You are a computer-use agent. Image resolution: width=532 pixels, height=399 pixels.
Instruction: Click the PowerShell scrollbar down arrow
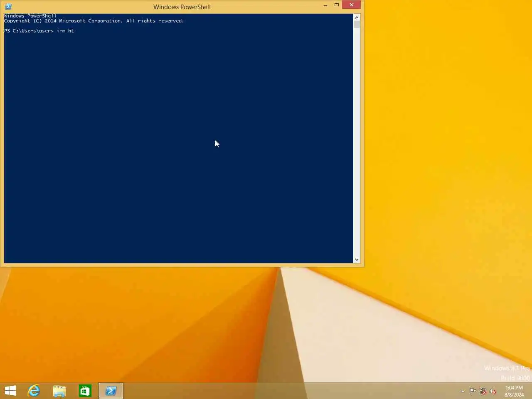pos(357,259)
